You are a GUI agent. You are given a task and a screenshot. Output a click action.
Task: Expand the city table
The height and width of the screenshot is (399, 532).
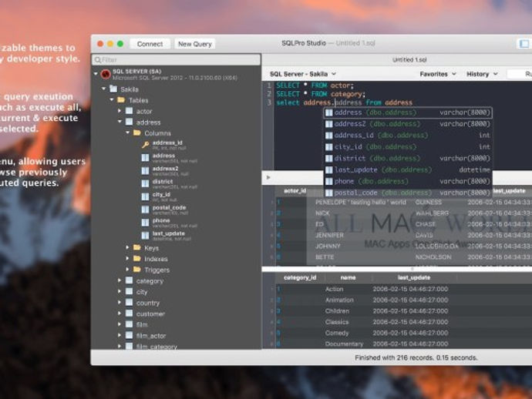(120, 291)
